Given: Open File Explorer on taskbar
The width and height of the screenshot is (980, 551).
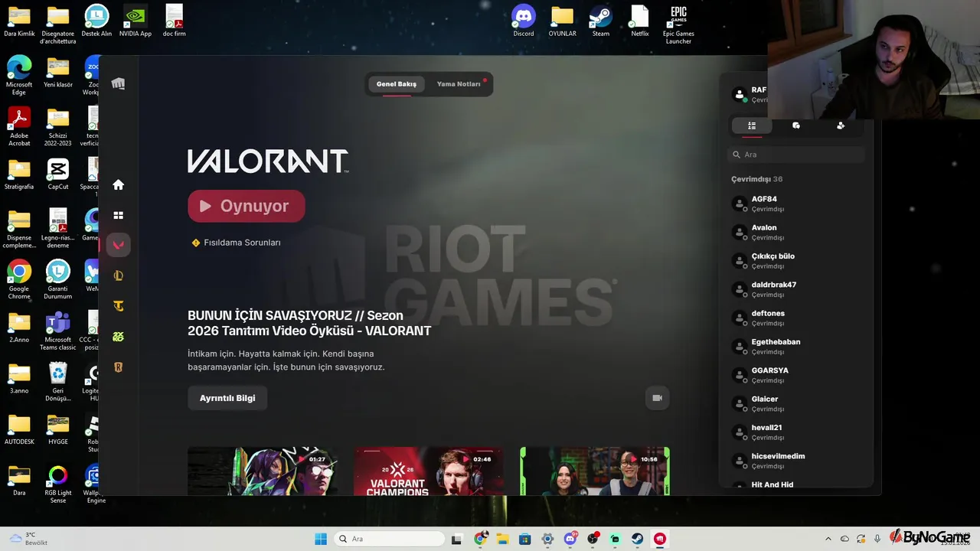Looking at the screenshot, I should click(502, 539).
